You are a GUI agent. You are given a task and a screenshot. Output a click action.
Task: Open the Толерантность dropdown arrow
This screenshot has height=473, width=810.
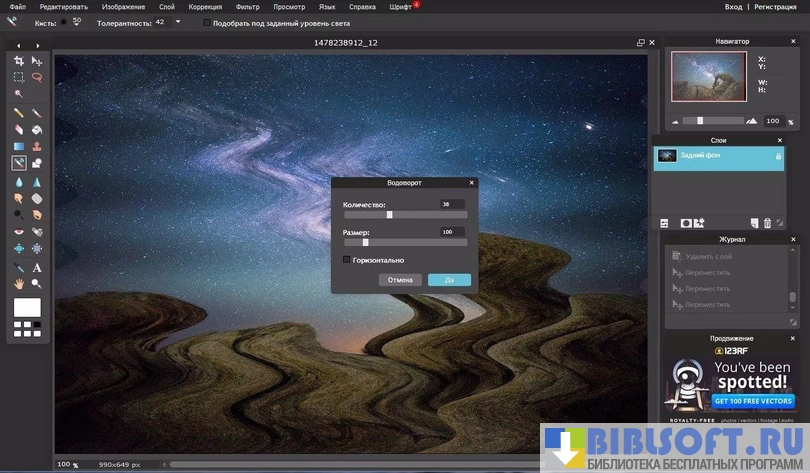point(178,21)
